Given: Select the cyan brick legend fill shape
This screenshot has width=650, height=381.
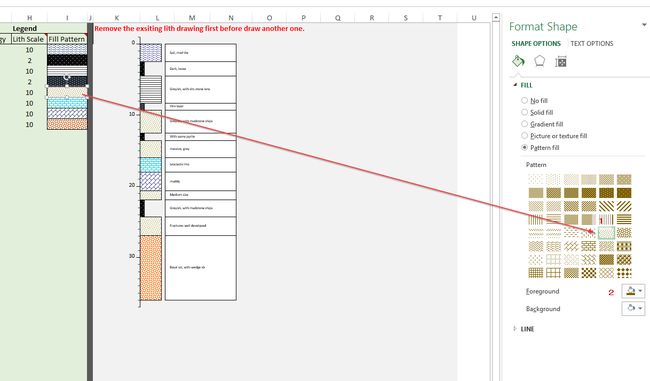Looking at the screenshot, I should coord(67,103).
